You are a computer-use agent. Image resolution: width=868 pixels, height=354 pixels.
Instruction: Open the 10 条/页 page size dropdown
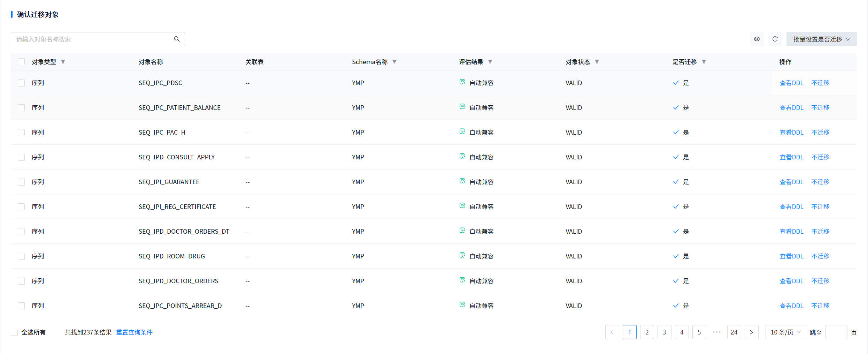[x=785, y=332]
